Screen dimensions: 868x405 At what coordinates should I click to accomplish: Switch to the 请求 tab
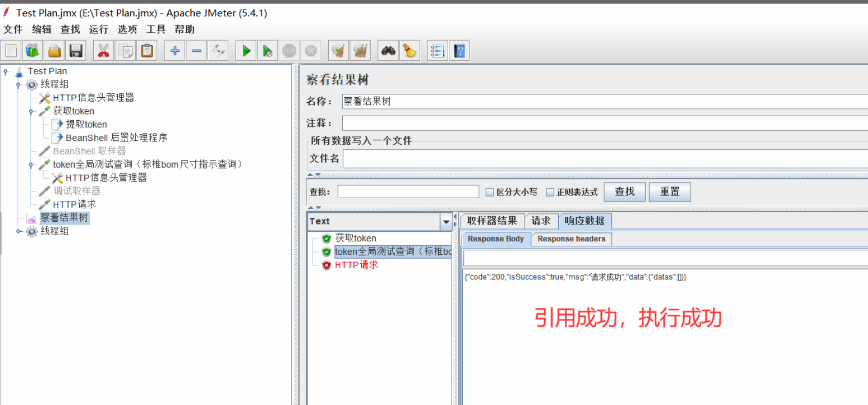pos(541,221)
